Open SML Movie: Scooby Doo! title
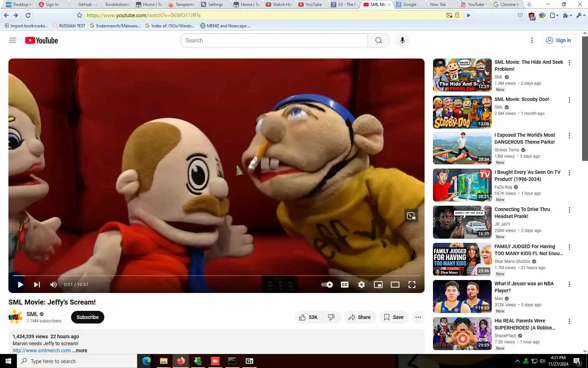Viewport: 588px width, 368px height. pyautogui.click(x=521, y=99)
